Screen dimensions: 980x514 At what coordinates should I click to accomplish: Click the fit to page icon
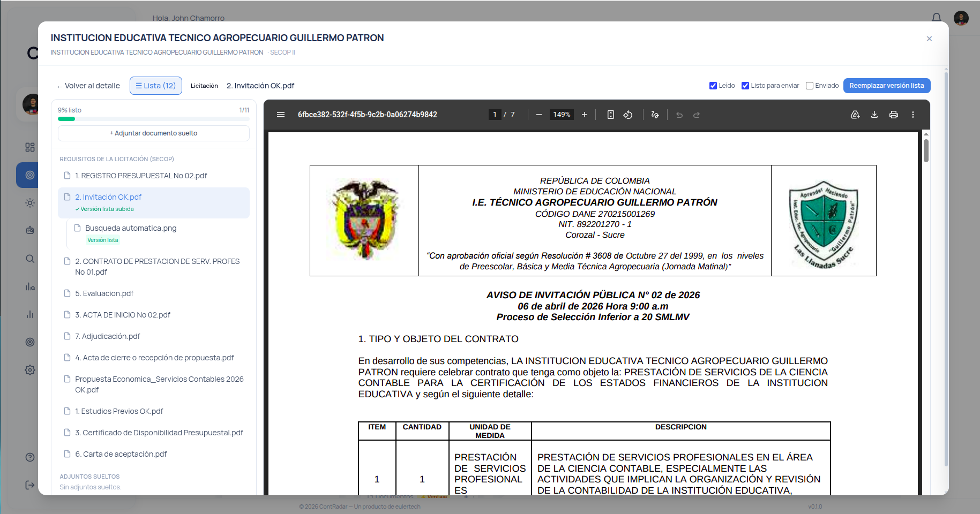pyautogui.click(x=611, y=115)
